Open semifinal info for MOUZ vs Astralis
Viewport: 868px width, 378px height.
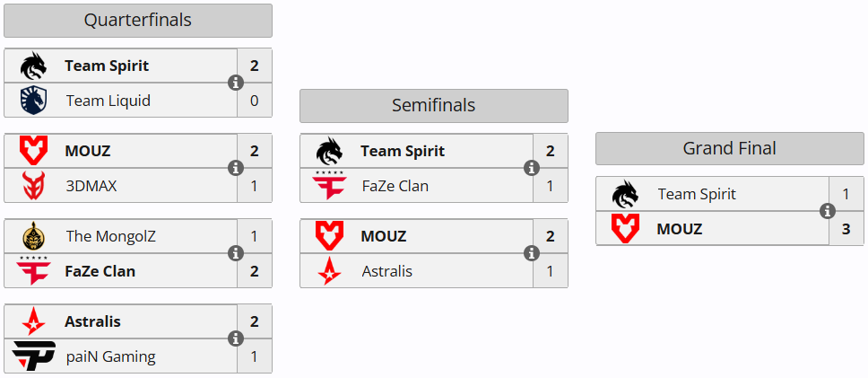pyautogui.click(x=532, y=254)
